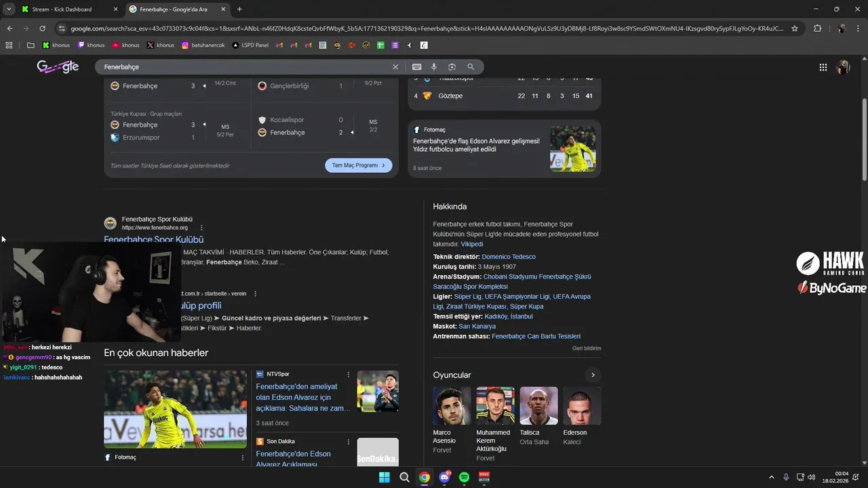This screenshot has height=488, width=868.
Task: Click the Kadıköy, İstanbul link
Action: 509,317
